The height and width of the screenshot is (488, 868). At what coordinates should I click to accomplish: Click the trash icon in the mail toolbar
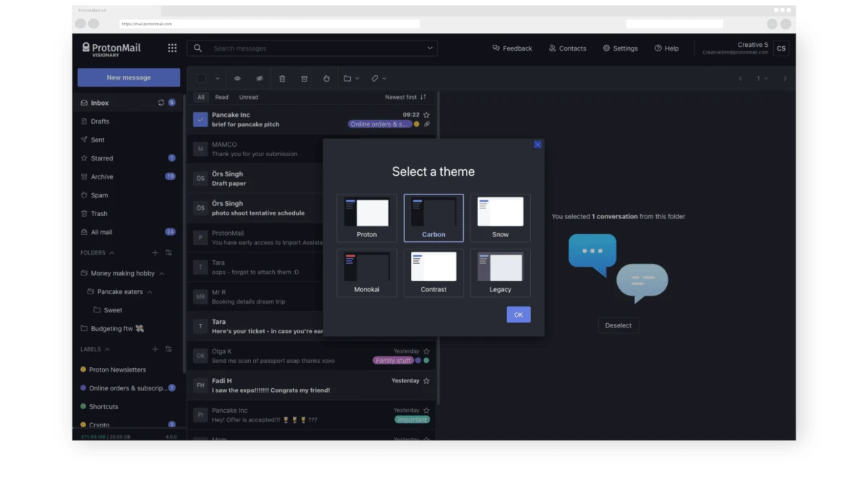coord(282,78)
